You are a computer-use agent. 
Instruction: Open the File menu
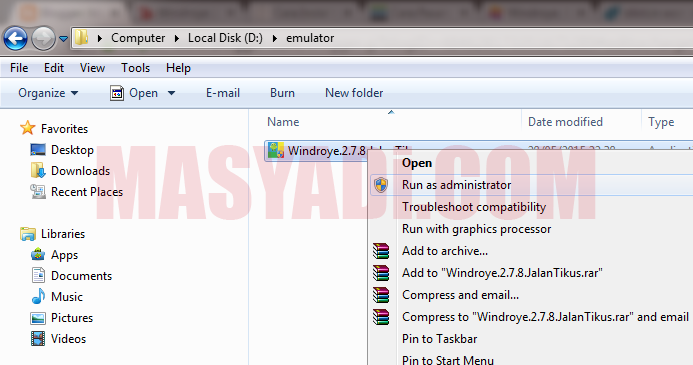(19, 68)
